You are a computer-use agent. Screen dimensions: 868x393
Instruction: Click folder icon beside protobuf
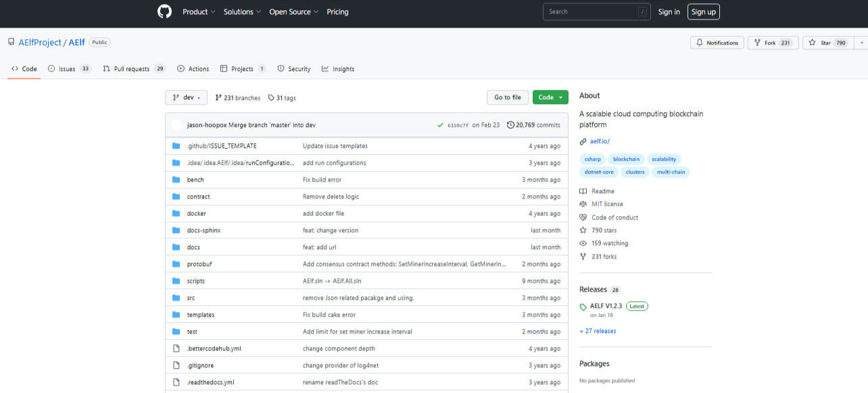click(176, 264)
